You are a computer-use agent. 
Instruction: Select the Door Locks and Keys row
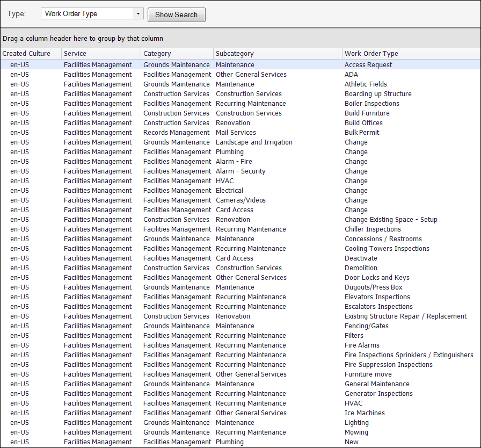(x=377, y=278)
